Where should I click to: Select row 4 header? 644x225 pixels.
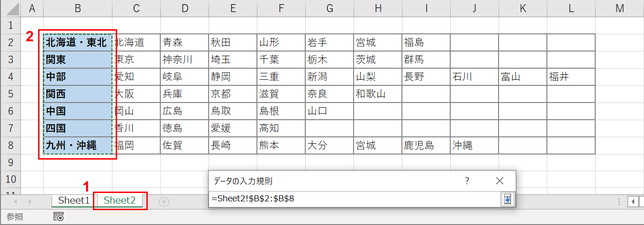(10, 77)
